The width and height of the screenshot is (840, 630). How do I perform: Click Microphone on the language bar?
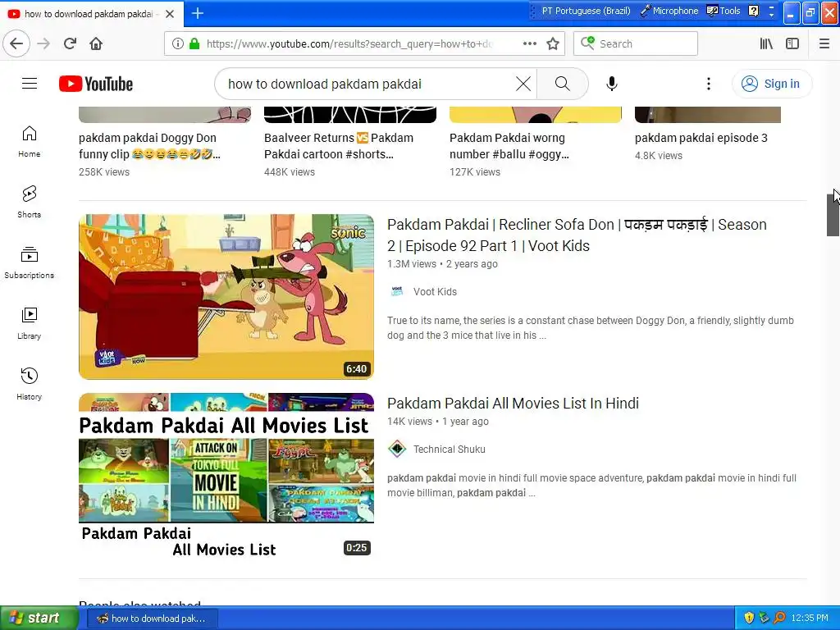(669, 11)
